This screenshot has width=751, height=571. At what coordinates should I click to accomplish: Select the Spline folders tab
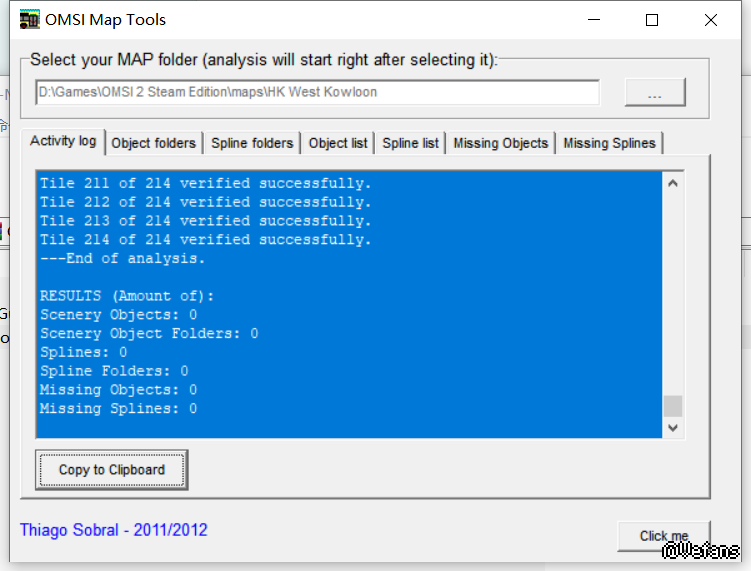pos(252,143)
